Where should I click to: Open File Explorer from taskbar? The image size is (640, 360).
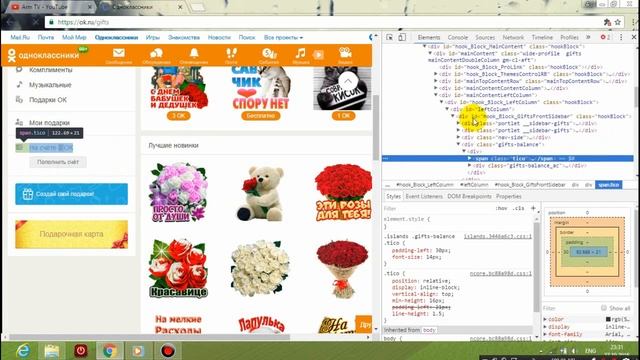[x=52, y=351]
